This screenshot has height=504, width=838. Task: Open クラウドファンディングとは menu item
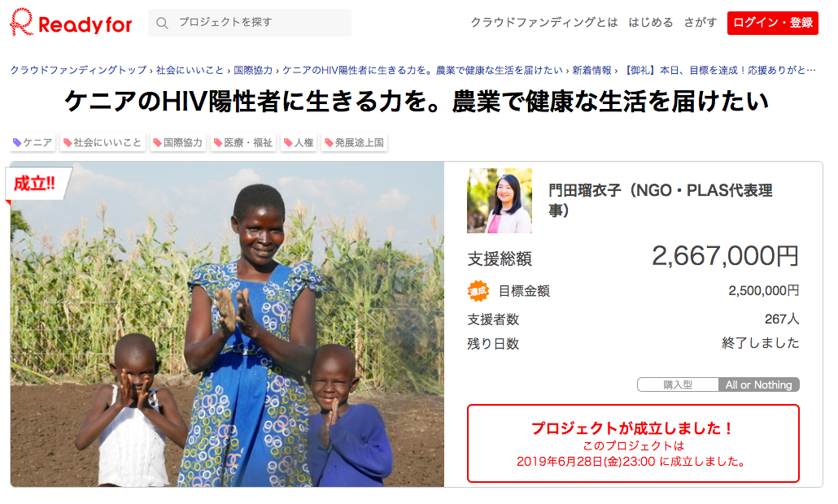(544, 23)
